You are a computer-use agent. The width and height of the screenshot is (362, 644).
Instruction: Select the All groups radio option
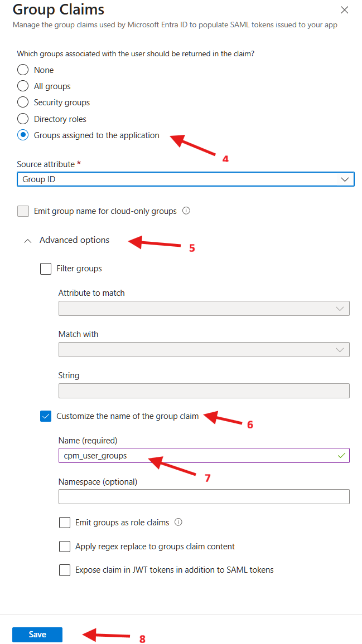pos(23,86)
